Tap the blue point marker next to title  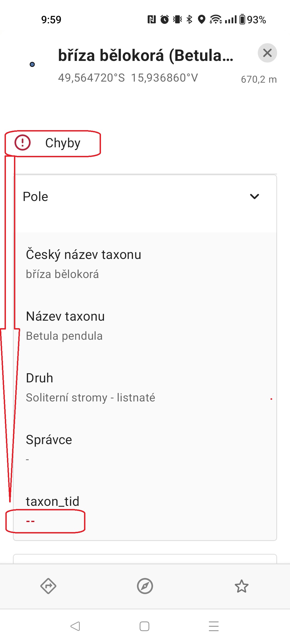32,64
